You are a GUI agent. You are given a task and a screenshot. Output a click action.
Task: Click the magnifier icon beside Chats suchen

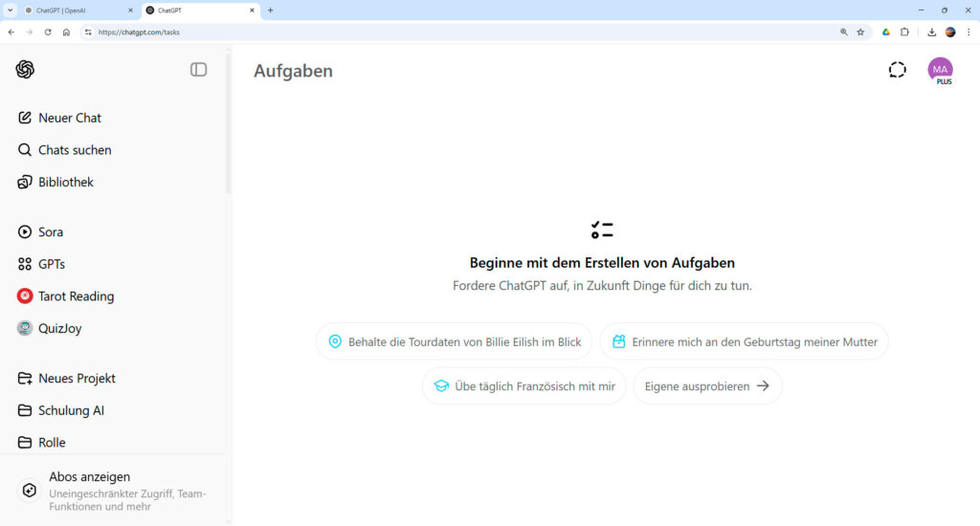tap(24, 150)
